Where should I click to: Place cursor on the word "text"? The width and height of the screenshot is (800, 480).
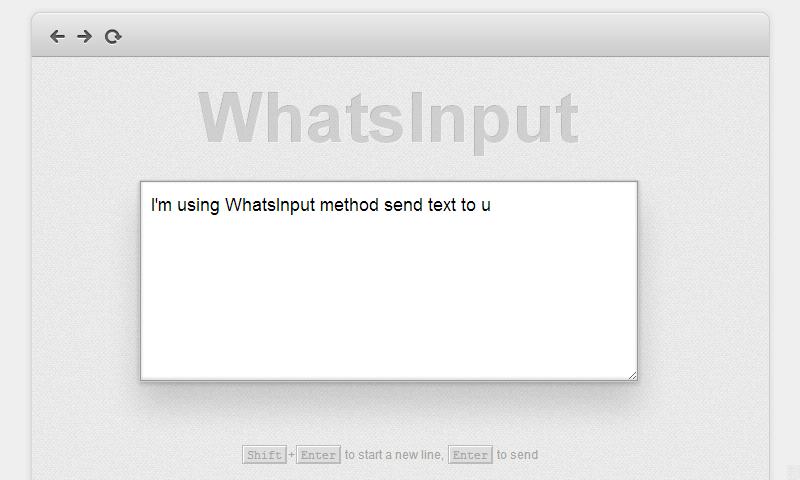(x=442, y=205)
